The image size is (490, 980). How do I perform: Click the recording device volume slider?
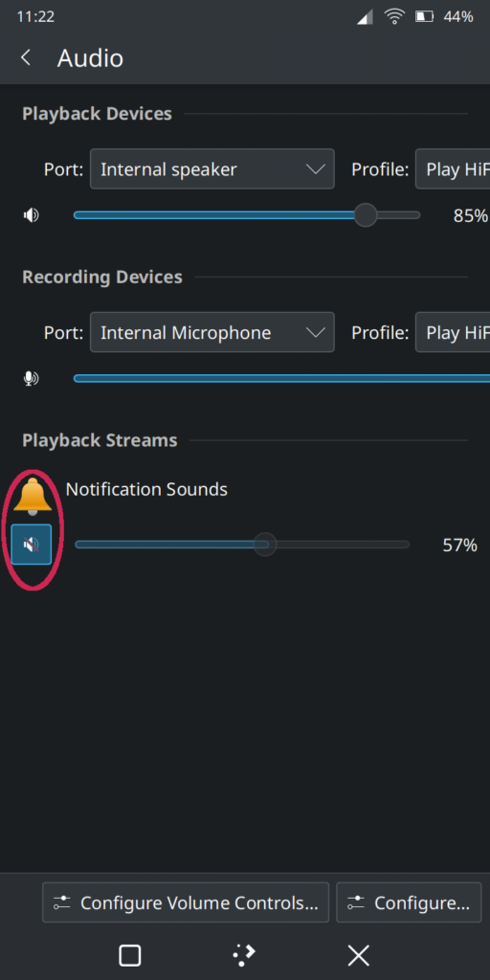point(282,378)
